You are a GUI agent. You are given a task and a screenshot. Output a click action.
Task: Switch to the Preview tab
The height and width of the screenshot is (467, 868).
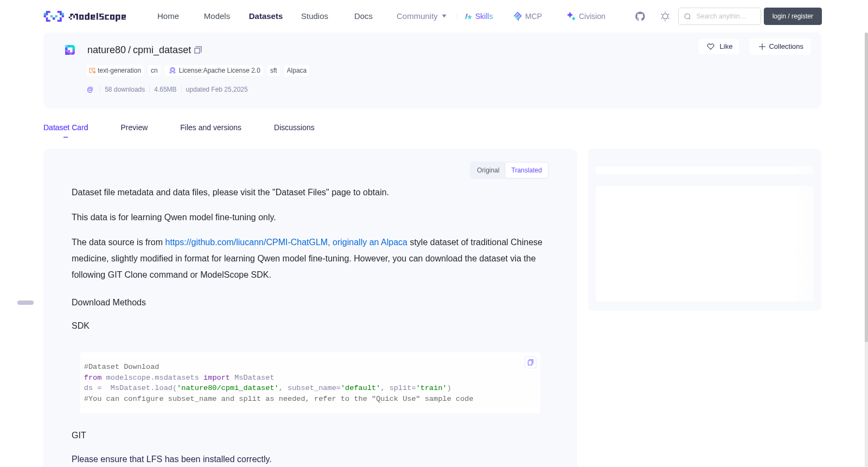click(x=134, y=127)
